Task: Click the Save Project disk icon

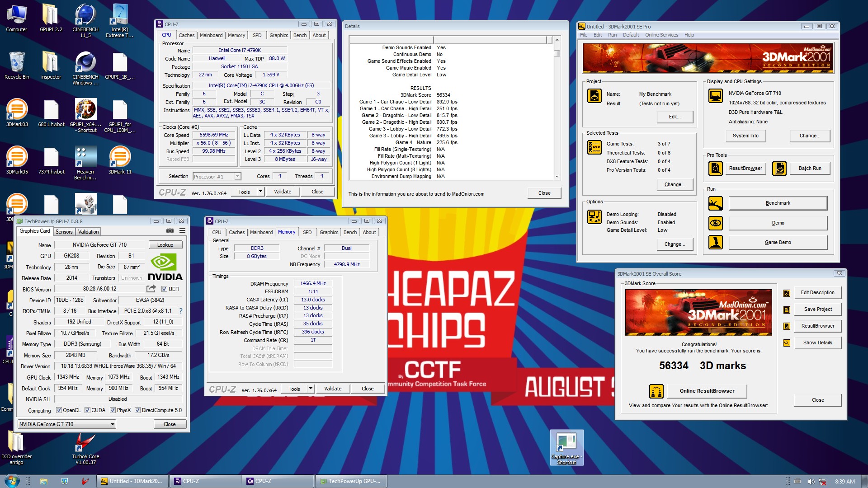Action: (787, 310)
